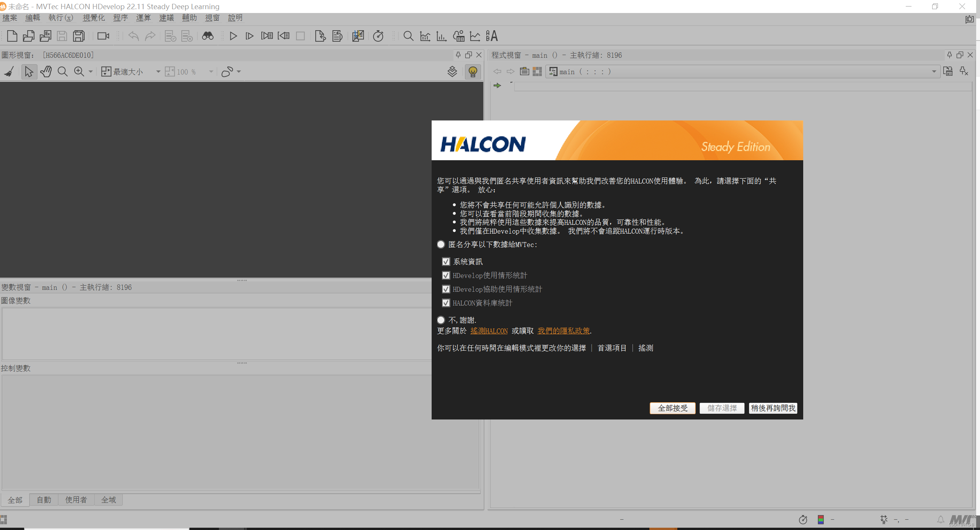Switch to the 全域 variables tab
The height and width of the screenshot is (530, 980).
click(109, 500)
